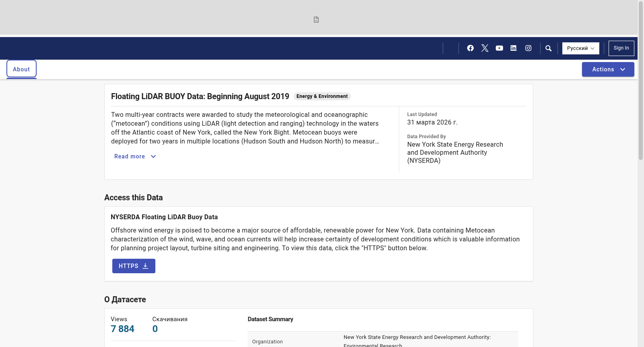Click the HTTPS download button
The height and width of the screenshot is (347, 644).
[x=134, y=266]
